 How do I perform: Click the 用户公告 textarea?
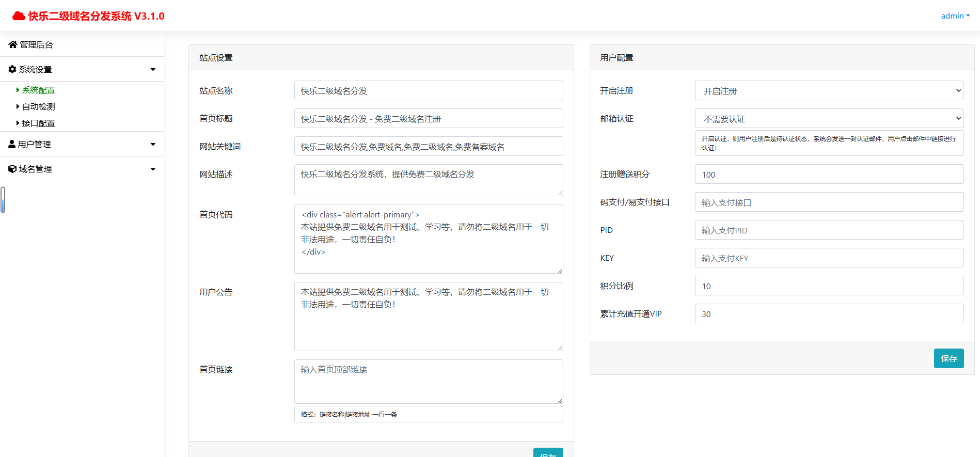click(x=429, y=317)
